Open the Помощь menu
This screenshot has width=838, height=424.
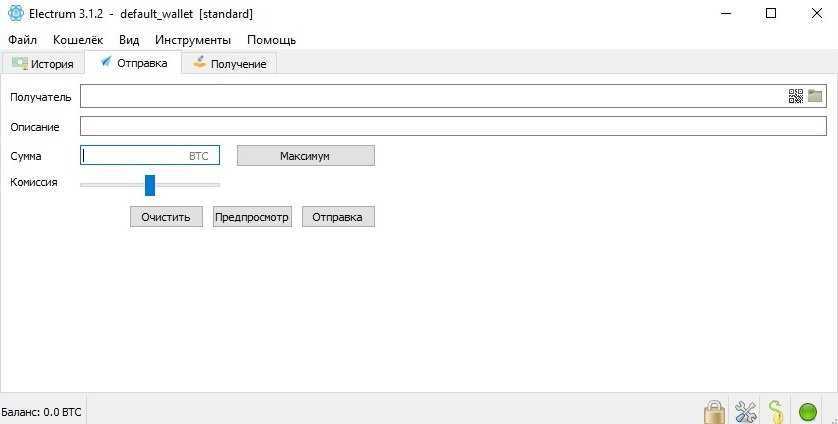(271, 40)
